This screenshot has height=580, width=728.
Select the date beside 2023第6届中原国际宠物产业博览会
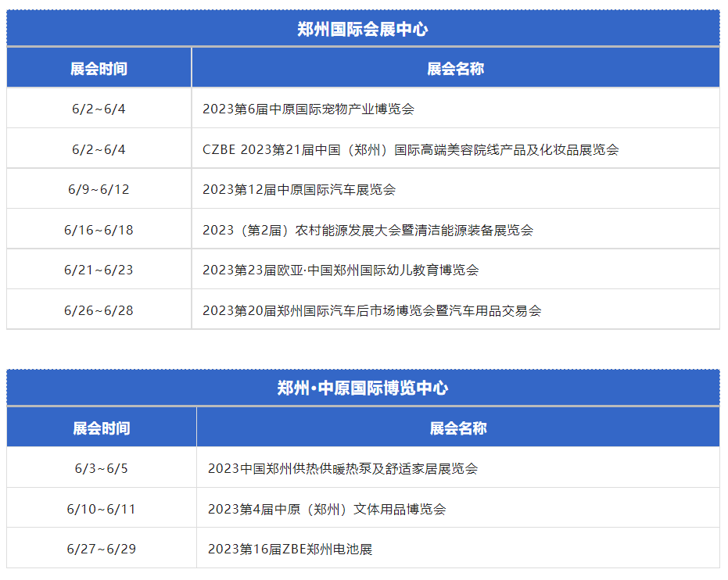99,109
